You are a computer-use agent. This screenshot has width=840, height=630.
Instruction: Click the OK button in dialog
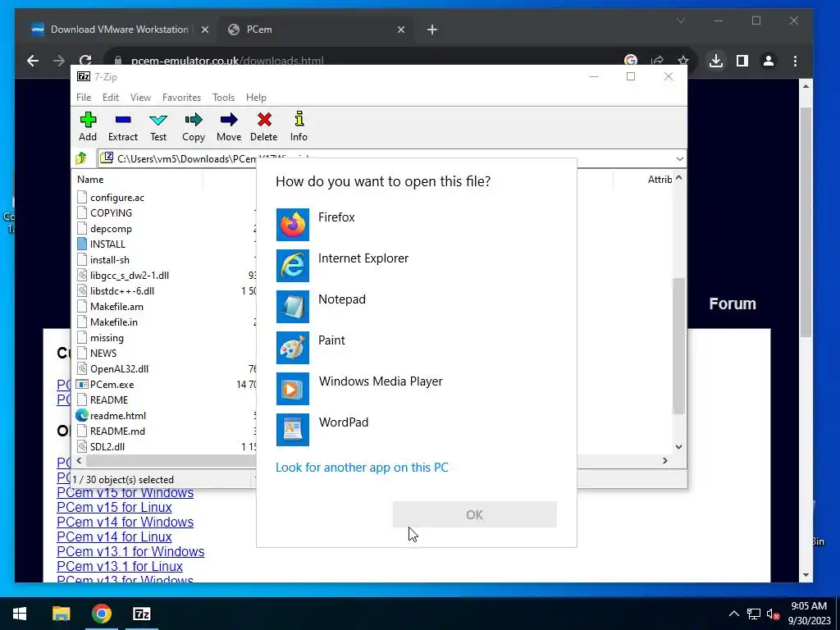coord(475,515)
